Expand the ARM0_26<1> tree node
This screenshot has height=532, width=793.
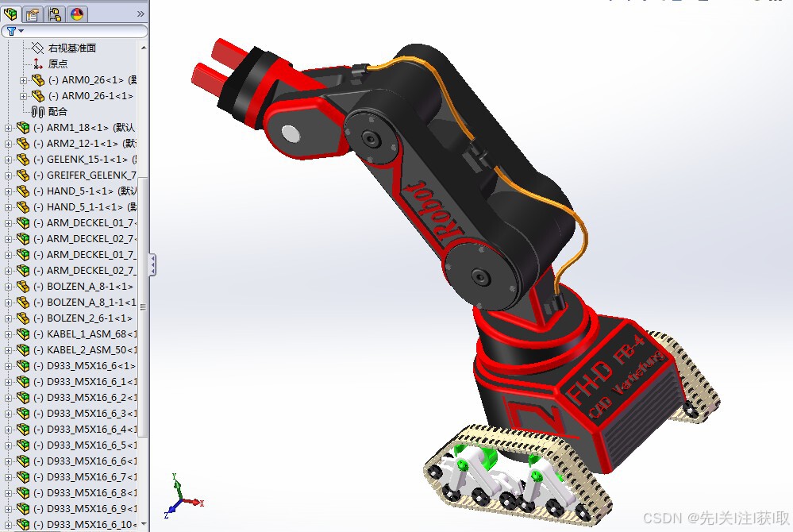(x=23, y=80)
